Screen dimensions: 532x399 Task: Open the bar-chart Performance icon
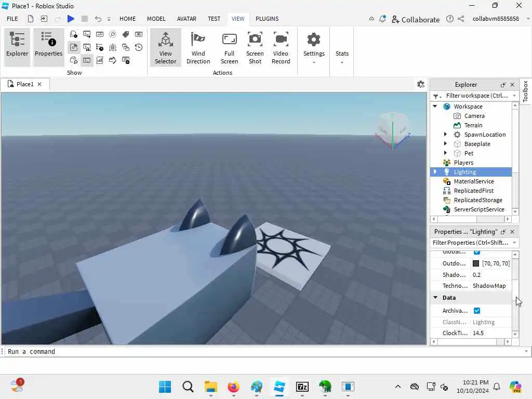[100, 60]
